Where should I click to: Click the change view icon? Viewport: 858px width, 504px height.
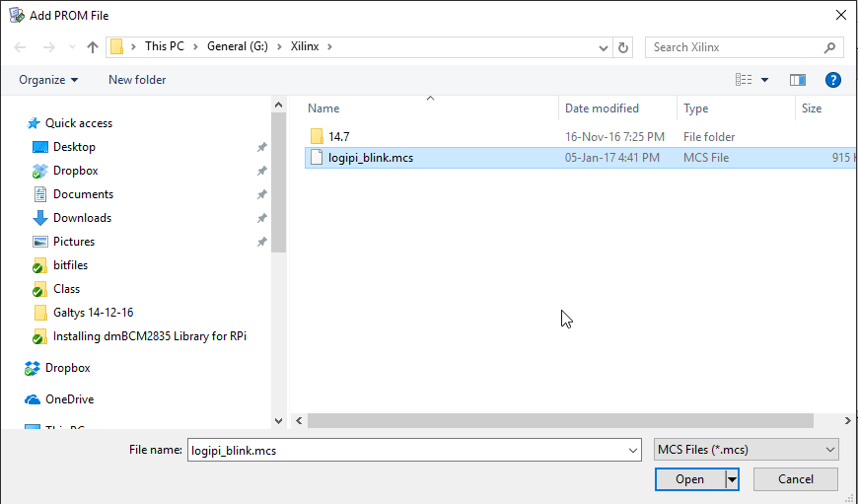coord(744,80)
